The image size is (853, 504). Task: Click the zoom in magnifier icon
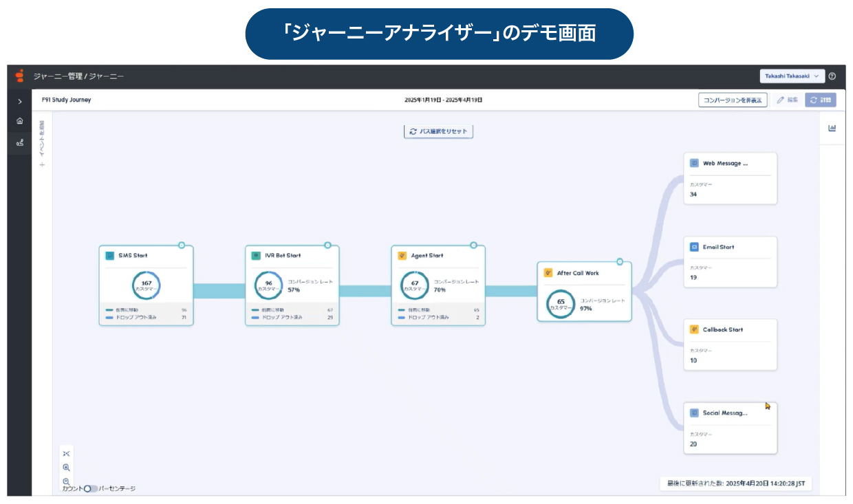pyautogui.click(x=67, y=468)
